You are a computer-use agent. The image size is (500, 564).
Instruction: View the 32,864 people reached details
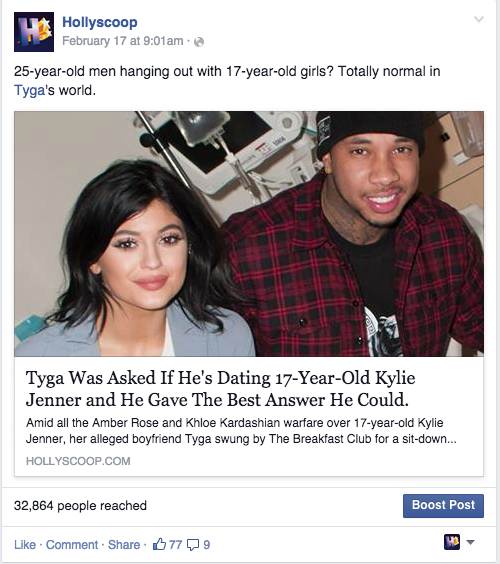click(x=80, y=506)
